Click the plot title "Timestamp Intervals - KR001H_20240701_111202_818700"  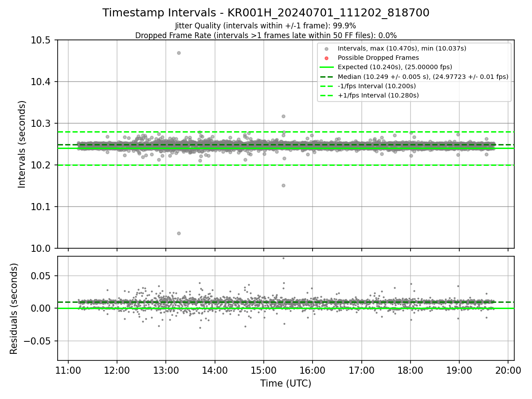click(266, 13)
